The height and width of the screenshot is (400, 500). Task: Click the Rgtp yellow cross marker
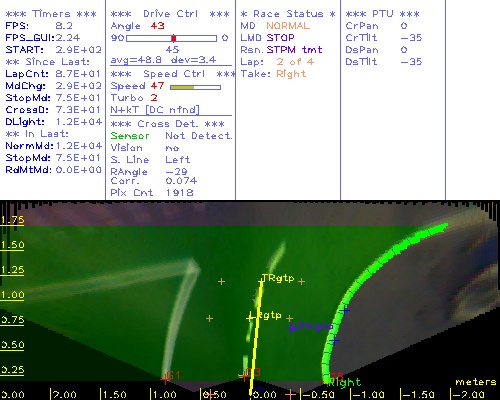point(250,318)
